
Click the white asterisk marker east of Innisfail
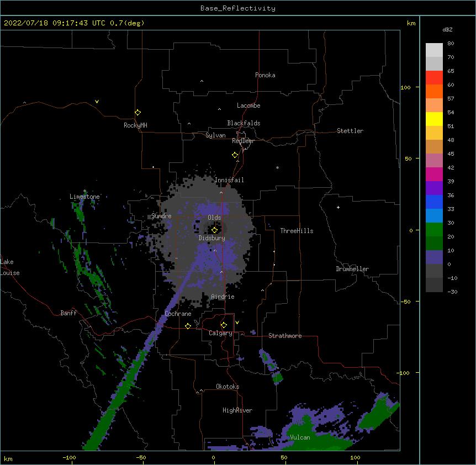[277, 167]
